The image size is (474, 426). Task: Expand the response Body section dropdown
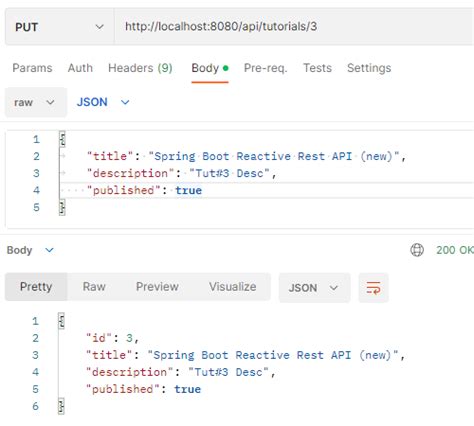pos(30,250)
